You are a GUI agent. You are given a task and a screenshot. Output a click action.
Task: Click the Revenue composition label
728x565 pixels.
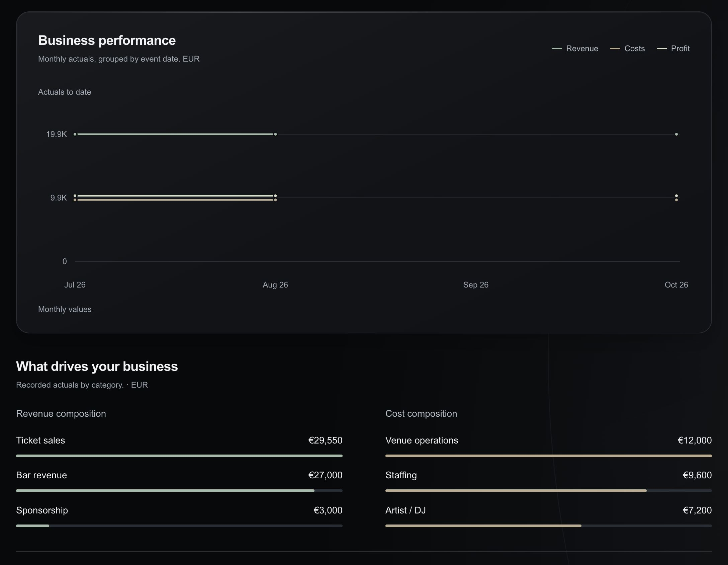(x=61, y=414)
